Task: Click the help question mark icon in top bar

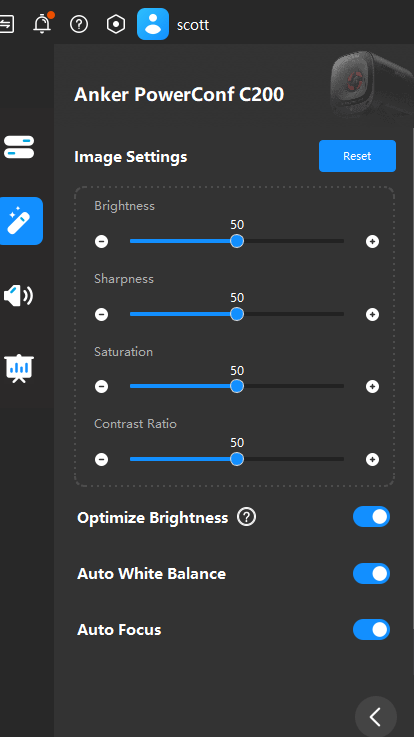Action: 79,24
